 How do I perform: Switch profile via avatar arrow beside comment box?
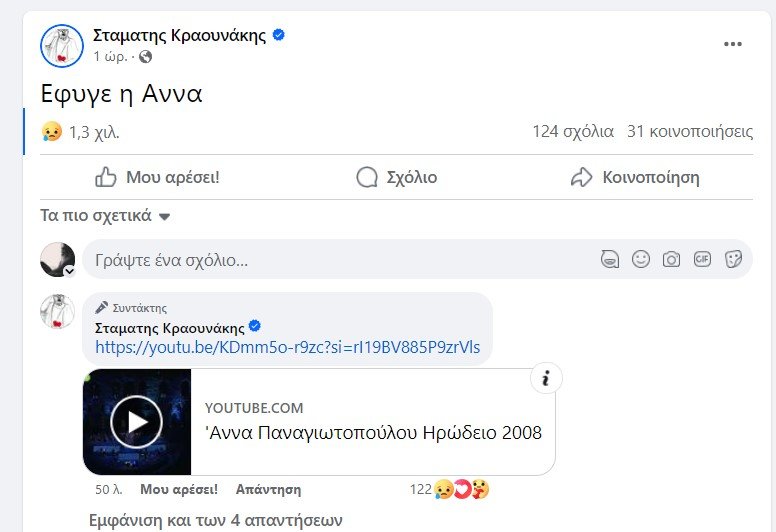tap(70, 271)
